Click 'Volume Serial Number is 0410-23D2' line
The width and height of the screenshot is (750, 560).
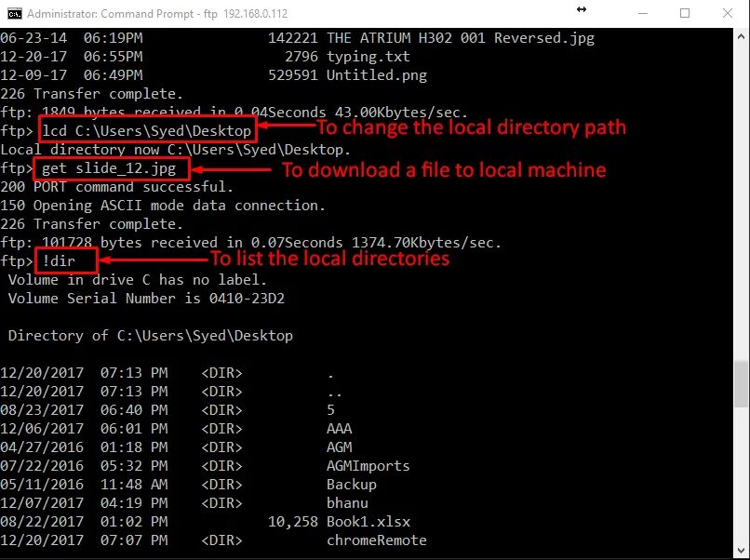[146, 299]
